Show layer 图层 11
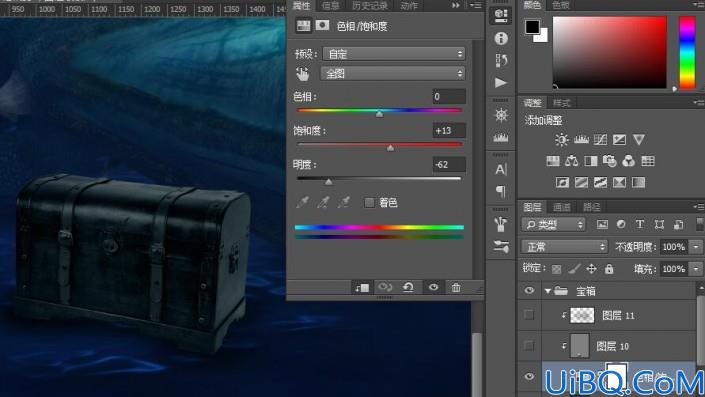 [x=529, y=315]
